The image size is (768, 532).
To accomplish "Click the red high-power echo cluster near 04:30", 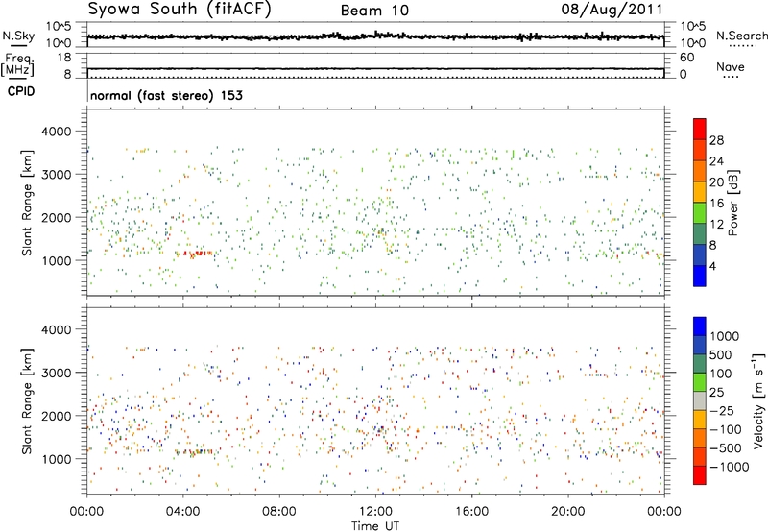I will 198,254.
